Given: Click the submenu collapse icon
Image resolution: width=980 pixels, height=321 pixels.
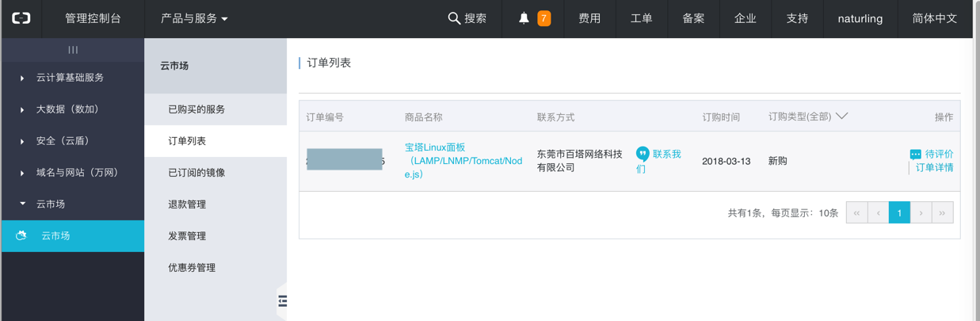Looking at the screenshot, I should coord(282,301).
